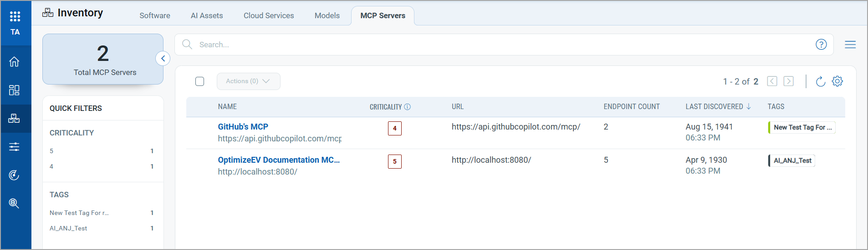Click the search magnifier icon
The height and width of the screenshot is (250, 868).
187,45
